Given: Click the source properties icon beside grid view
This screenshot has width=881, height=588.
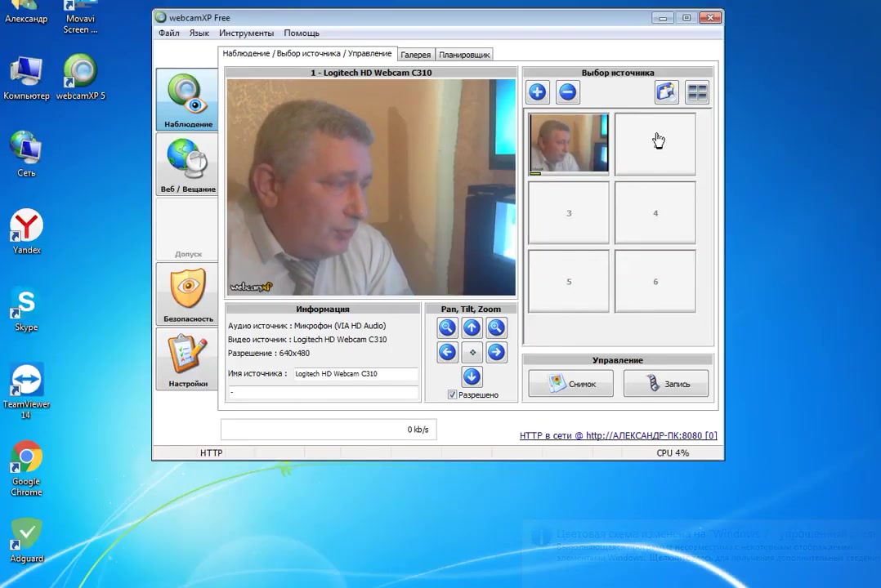Looking at the screenshot, I should (666, 92).
